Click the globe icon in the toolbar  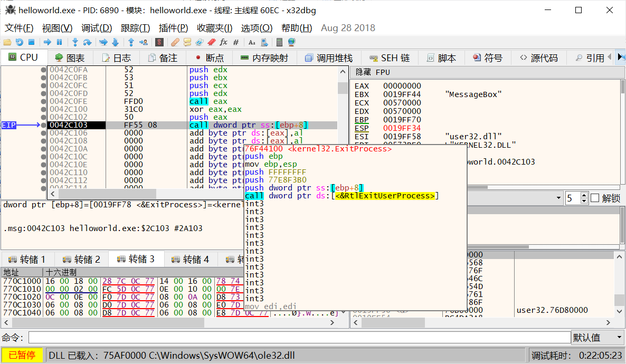[291, 42]
